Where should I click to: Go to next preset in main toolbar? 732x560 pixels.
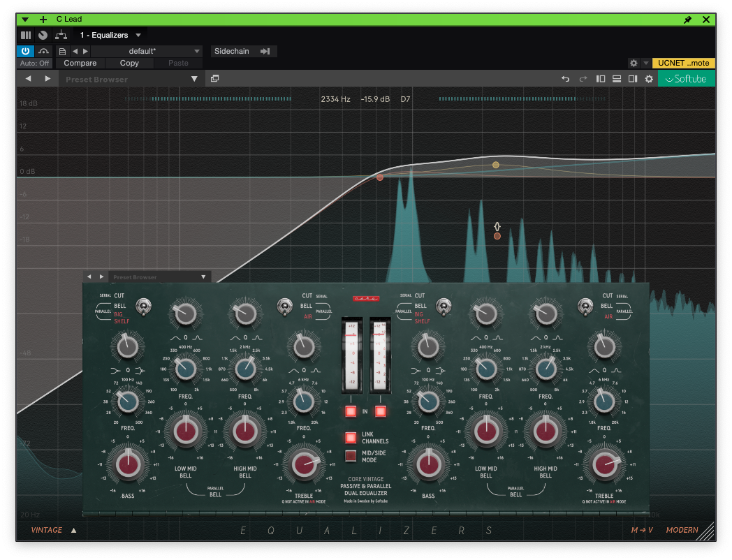pos(47,79)
